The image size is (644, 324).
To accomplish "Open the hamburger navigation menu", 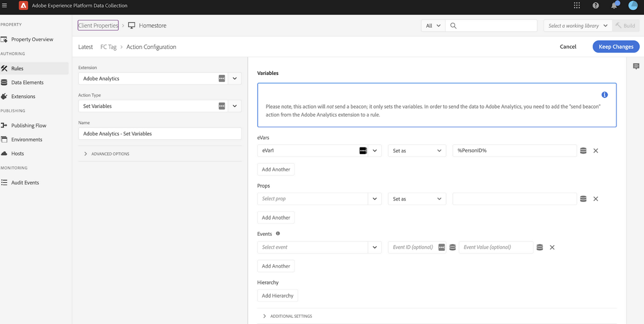I will tap(5, 6).
